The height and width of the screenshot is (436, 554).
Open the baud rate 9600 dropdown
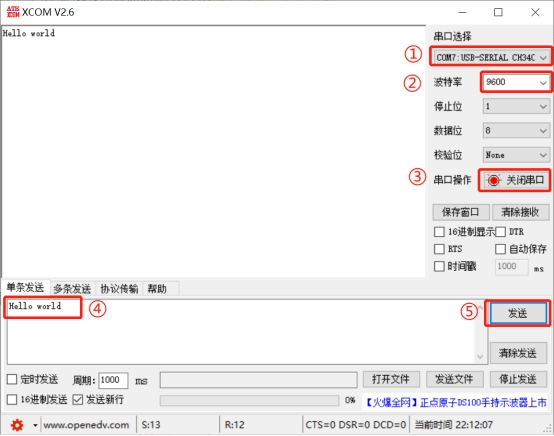[516, 82]
